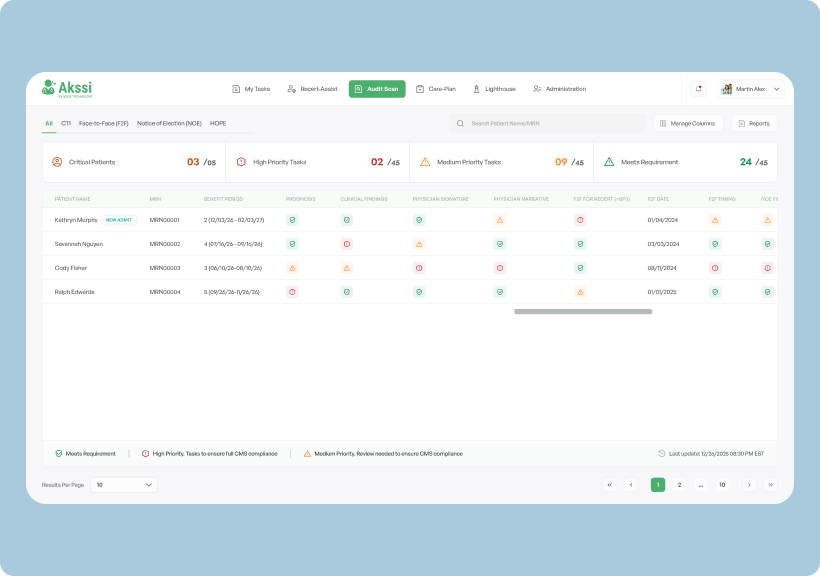Image resolution: width=820 pixels, height=576 pixels.
Task: Click Cody Fisher's F2F Timing alert icon
Action: coord(715,268)
